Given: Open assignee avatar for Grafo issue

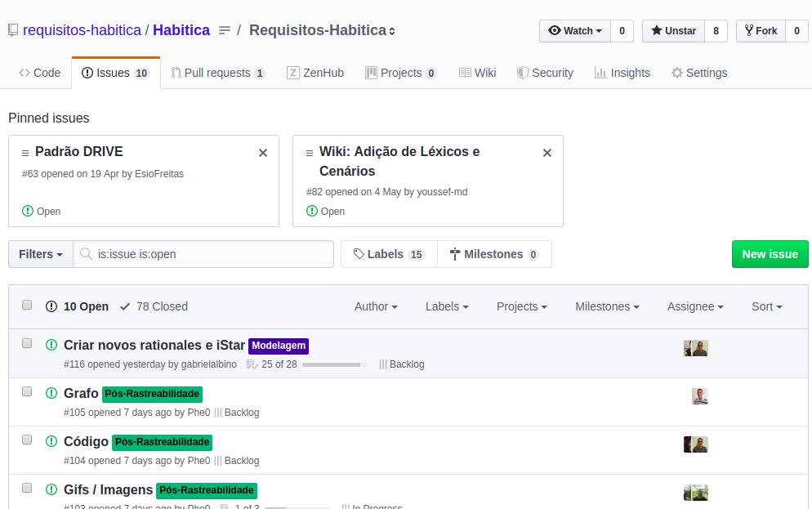Looking at the screenshot, I should (699, 396).
